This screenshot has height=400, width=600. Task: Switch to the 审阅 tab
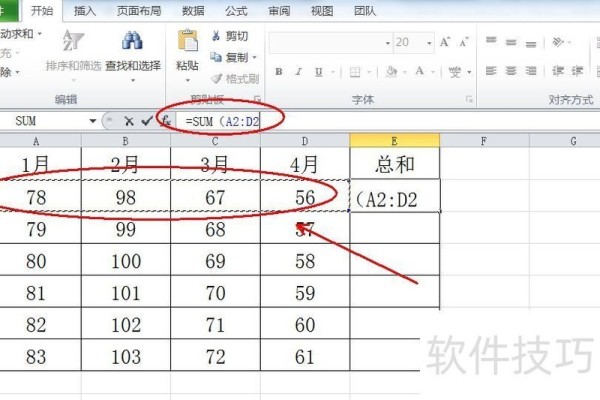[279, 11]
